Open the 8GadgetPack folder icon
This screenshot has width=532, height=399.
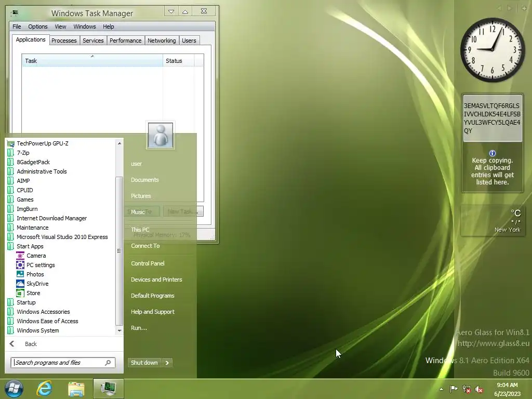[11, 162]
